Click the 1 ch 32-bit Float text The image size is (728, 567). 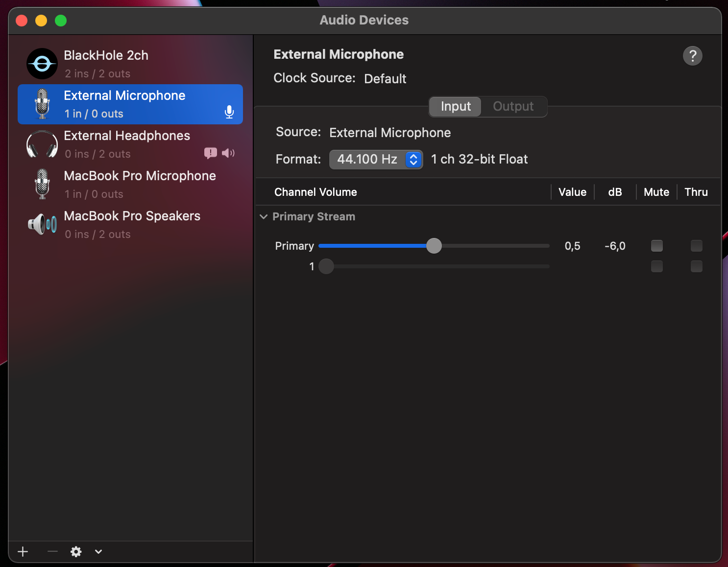click(479, 159)
